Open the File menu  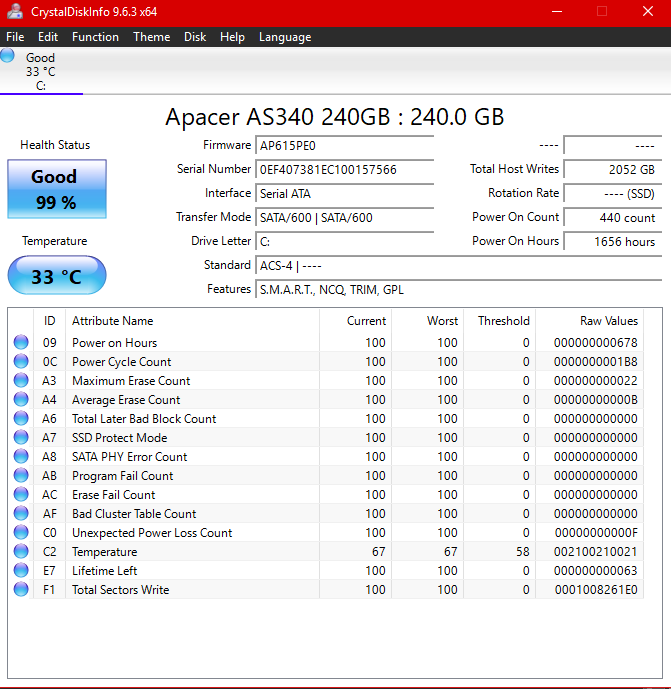click(x=15, y=37)
